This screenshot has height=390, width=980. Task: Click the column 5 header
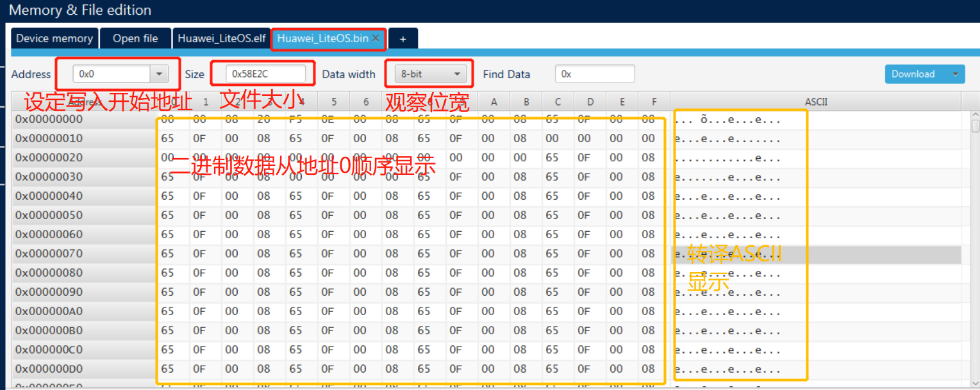coord(334,101)
